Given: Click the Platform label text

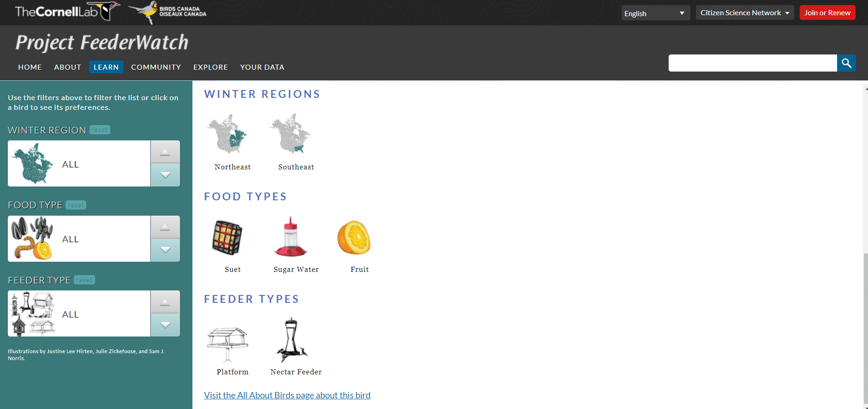Looking at the screenshot, I should pos(233,372).
